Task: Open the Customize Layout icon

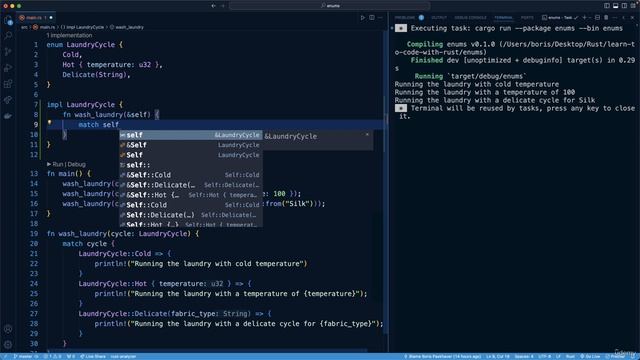Action: coord(633,6)
